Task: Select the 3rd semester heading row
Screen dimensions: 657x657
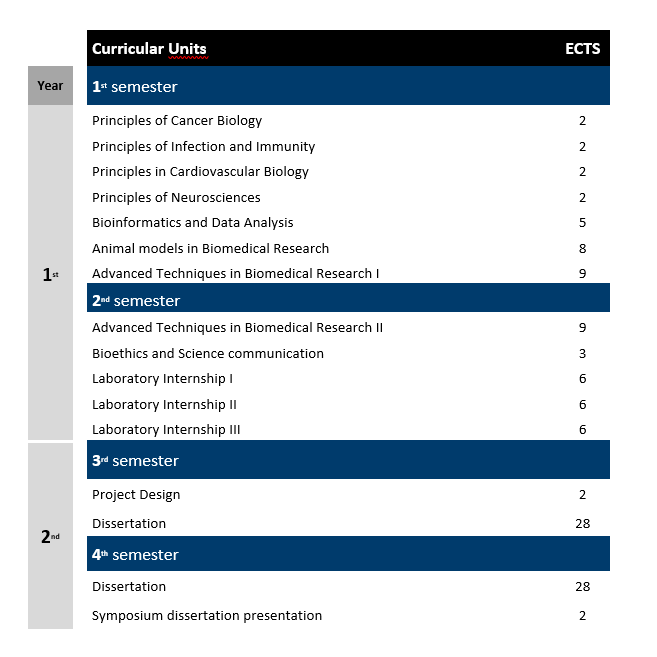Action: pos(348,460)
